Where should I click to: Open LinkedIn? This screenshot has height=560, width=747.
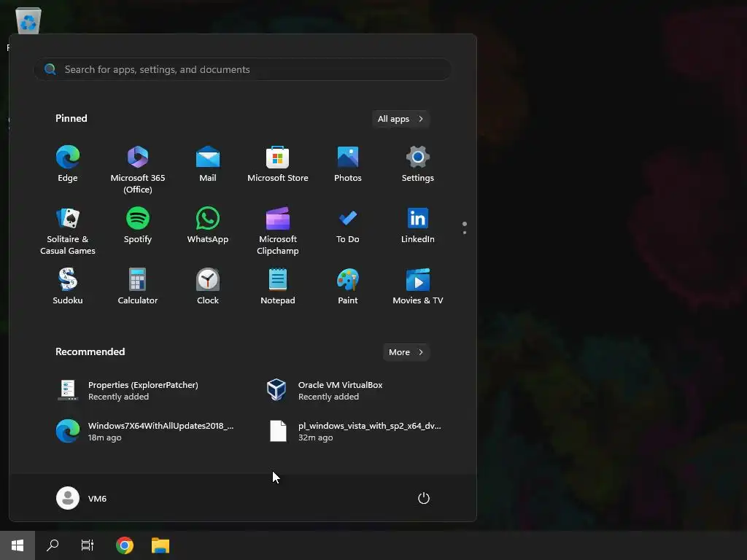pos(418,226)
